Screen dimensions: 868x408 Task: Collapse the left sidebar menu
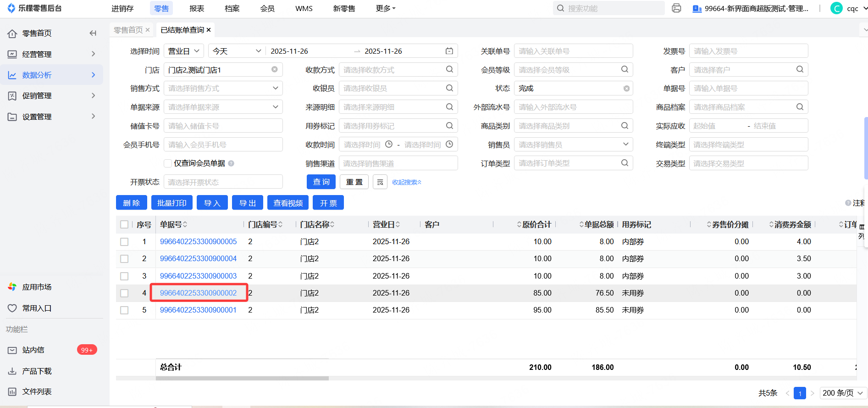(x=93, y=33)
